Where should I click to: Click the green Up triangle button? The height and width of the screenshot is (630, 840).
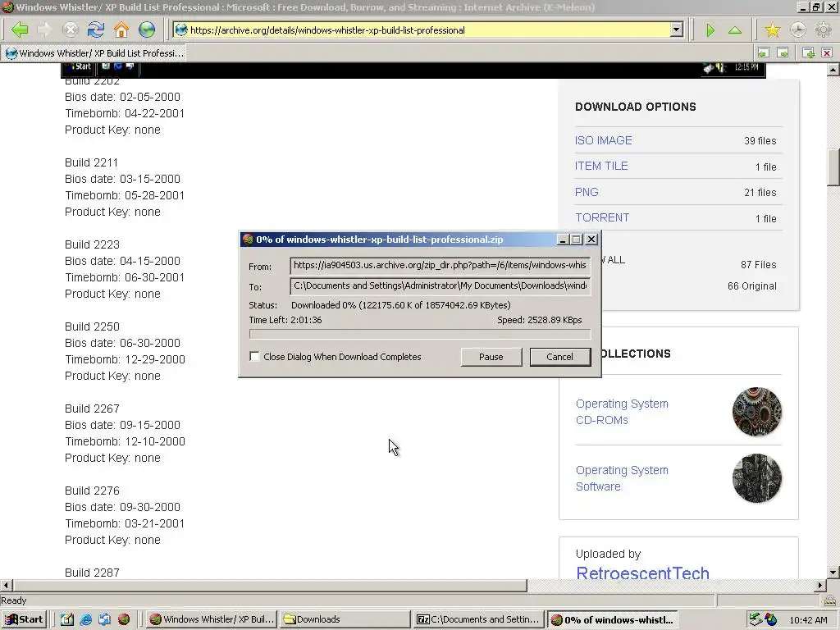click(x=735, y=30)
